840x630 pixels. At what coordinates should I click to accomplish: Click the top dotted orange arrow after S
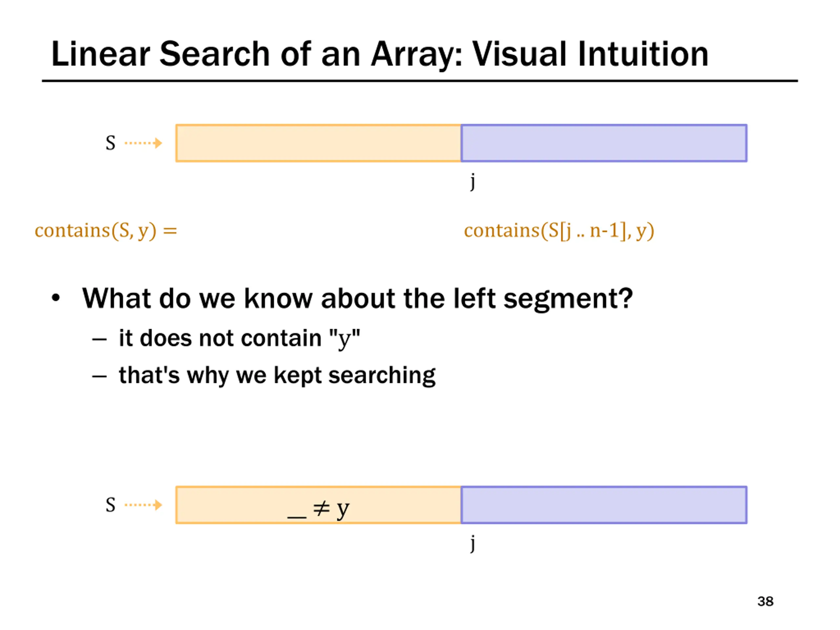coord(143,143)
